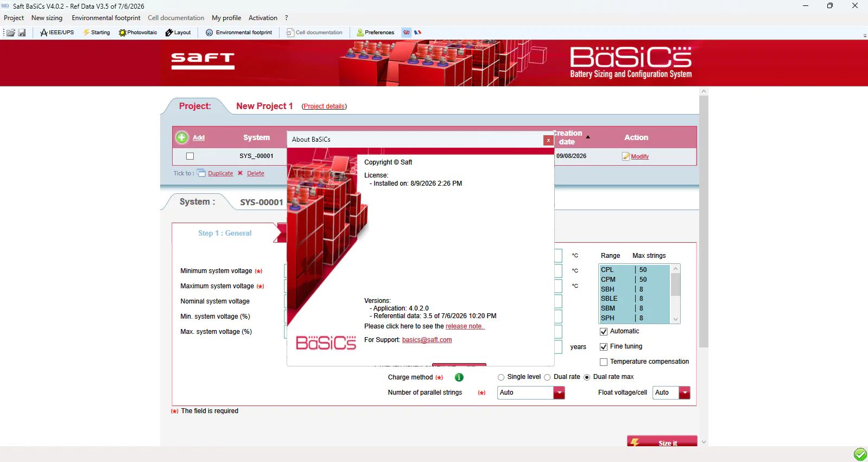This screenshot has height=462, width=868.
Task: Click the green checkmark status icon
Action: point(860,454)
